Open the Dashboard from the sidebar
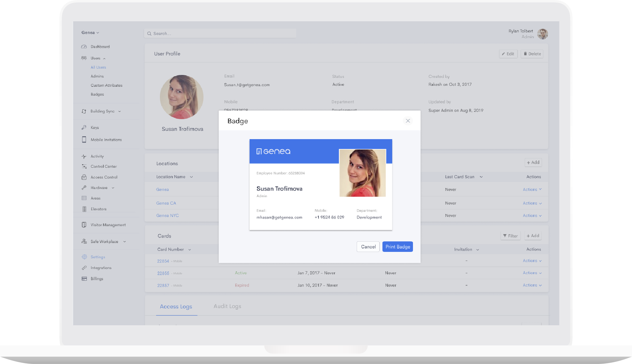This screenshot has height=364, width=632. (100, 46)
